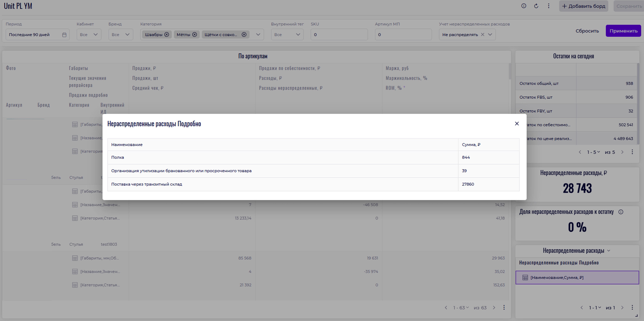This screenshot has height=321, width=644.
Task: Close the Нераспределенные расходы Подробно dialog
Action: 517,124
